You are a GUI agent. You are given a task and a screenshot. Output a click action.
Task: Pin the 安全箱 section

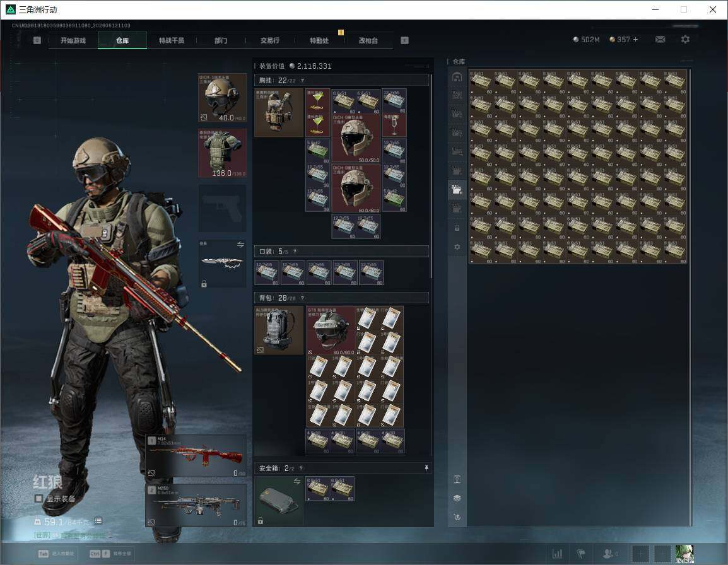click(x=426, y=469)
